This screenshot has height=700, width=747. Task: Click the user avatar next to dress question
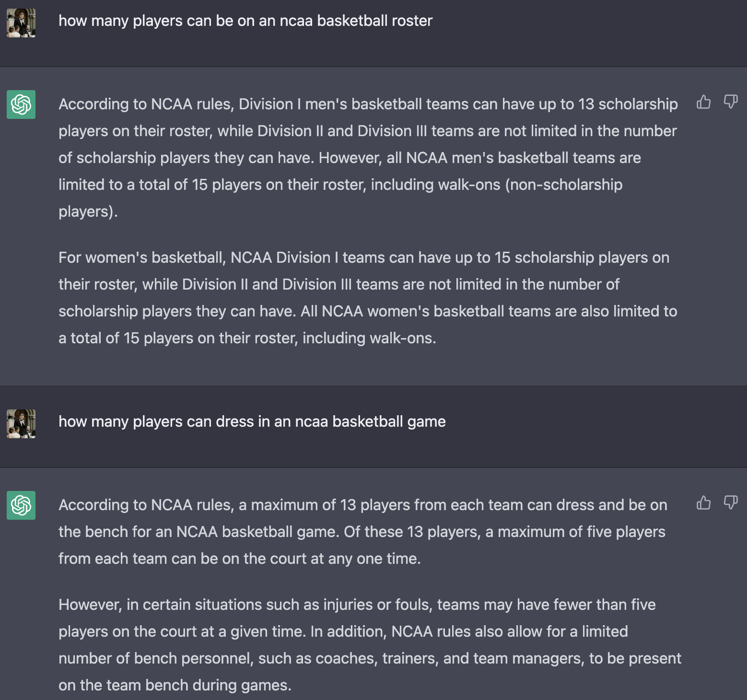click(x=21, y=424)
